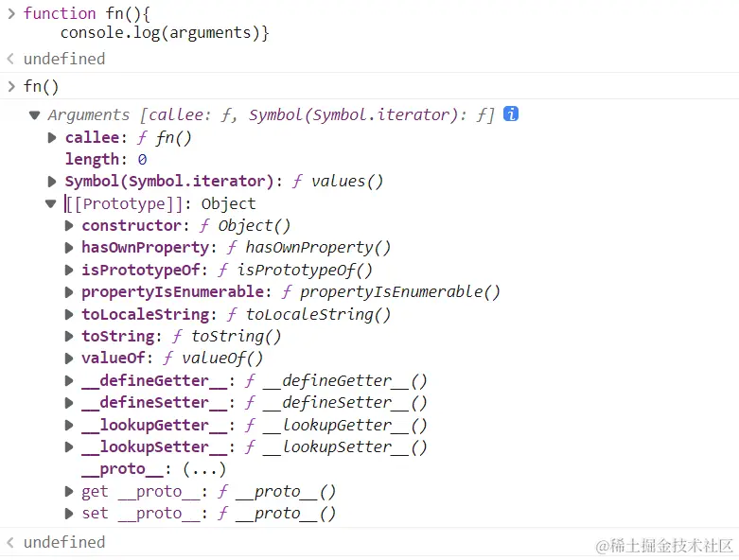Image resolution: width=739 pixels, height=560 pixels.
Task: Click the function fn(){ declaration line
Action: [x=87, y=13]
